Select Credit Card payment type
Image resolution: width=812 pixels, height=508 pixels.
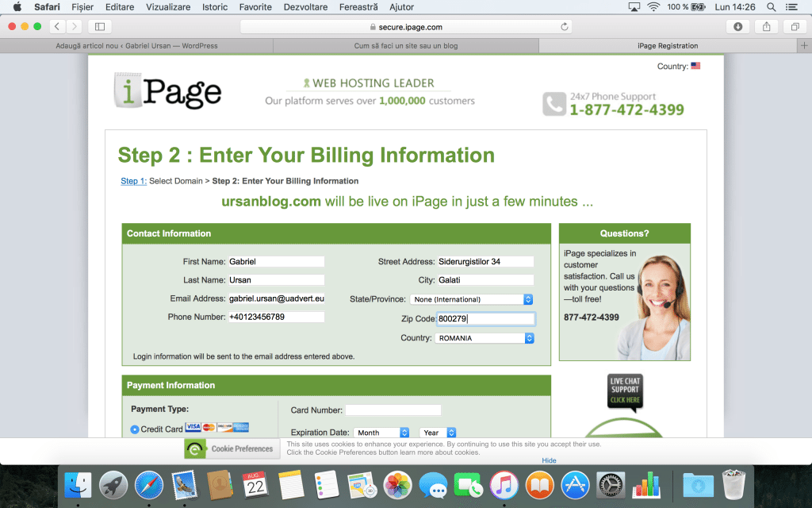[135, 429]
